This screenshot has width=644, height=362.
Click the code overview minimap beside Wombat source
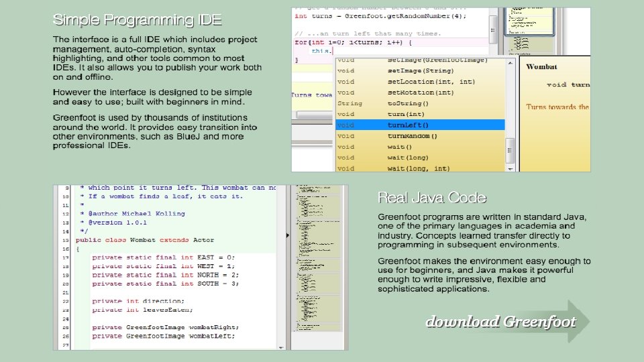pos(318,259)
